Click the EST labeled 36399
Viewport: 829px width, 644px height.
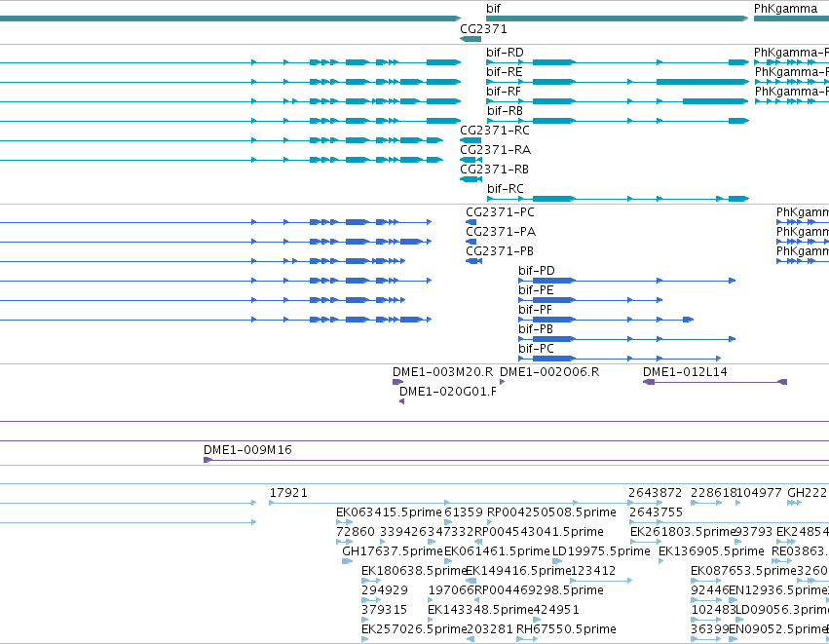coord(709,629)
